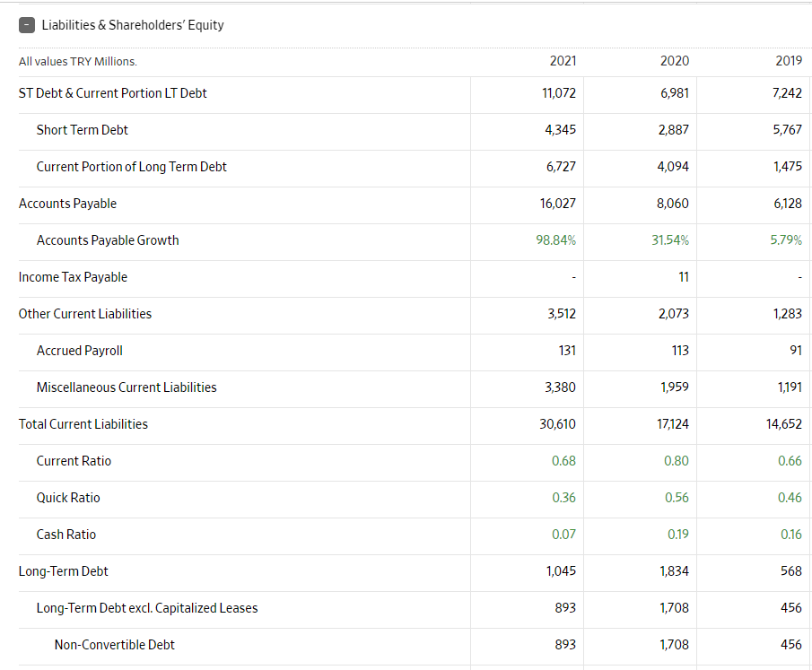The image size is (812, 670).
Task: Select the 2021 column header
Action: click(563, 61)
